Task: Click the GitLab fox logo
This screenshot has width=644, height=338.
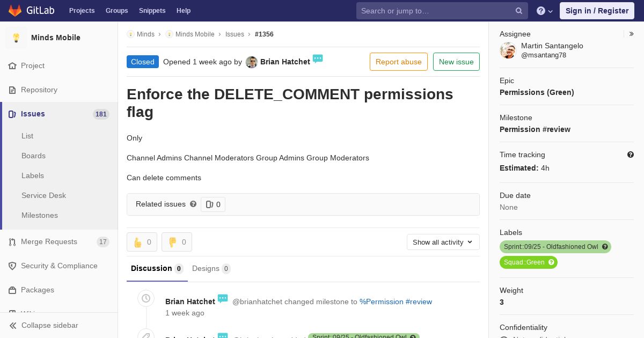Action: click(x=15, y=10)
